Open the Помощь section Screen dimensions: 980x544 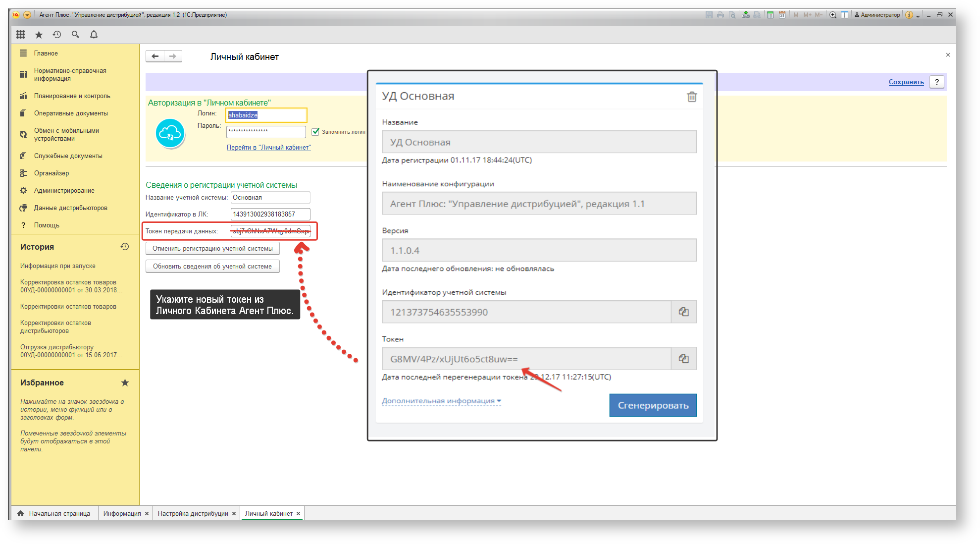[47, 225]
